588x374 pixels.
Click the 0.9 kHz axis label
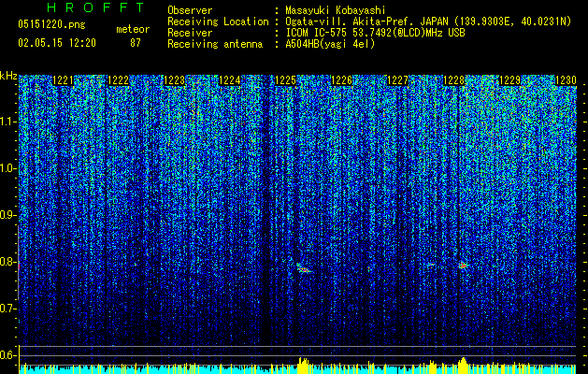click(x=8, y=216)
